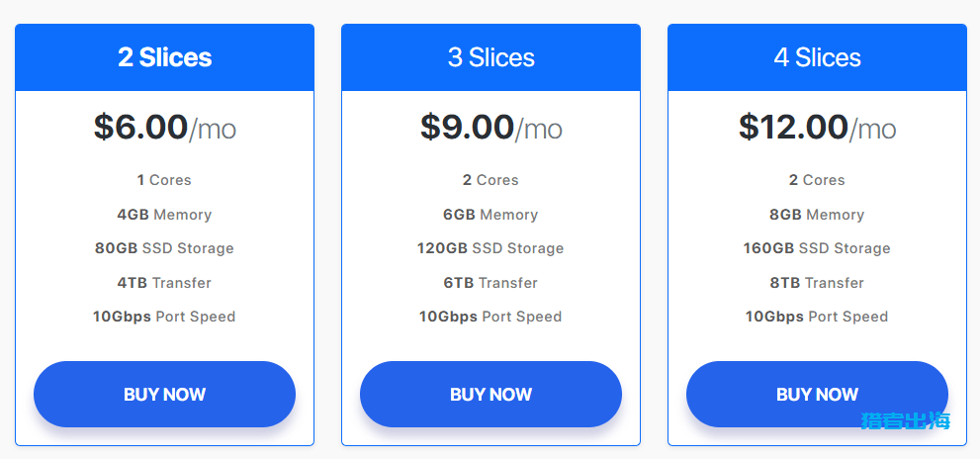Click the $12.00/mo price
980x459 pixels.
(817, 128)
